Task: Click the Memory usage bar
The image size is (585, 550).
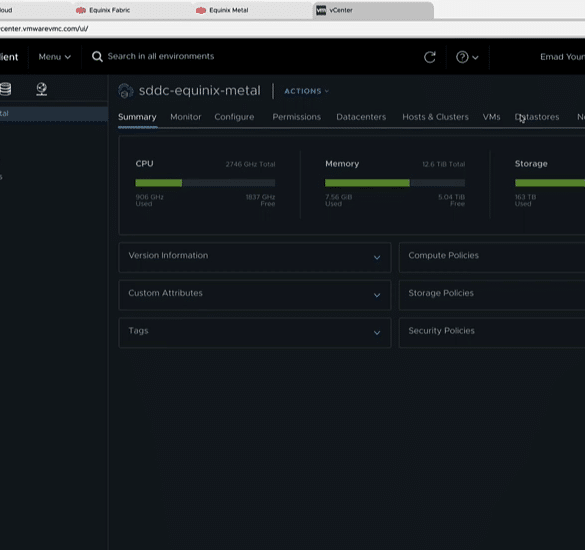Action: point(395,182)
